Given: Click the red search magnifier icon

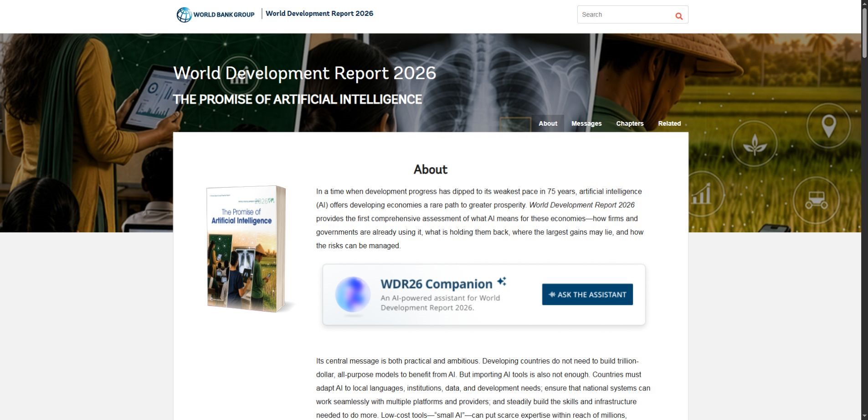Looking at the screenshot, I should [x=679, y=16].
